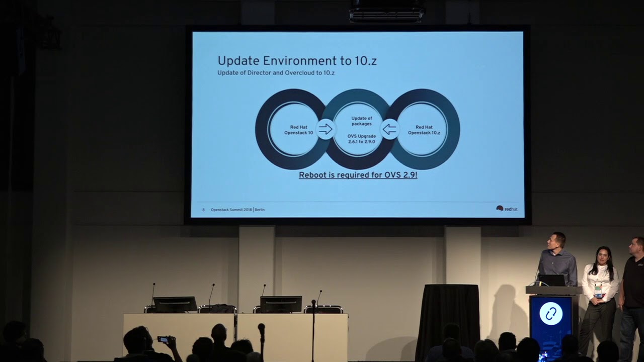
Task: Click 'OVS Upgrade 2.6.1 to 2.9.0' text
Action: tap(361, 139)
